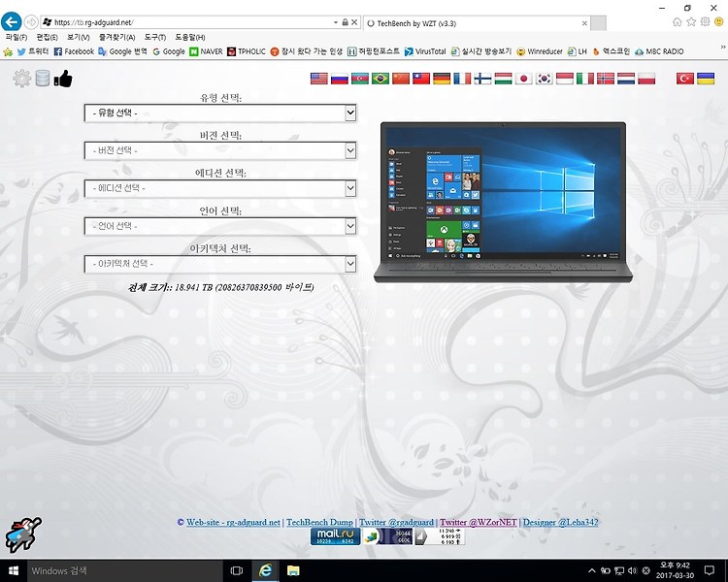This screenshot has height=582, width=728.
Task: Open the MBC RADIO bookmark
Action: click(x=659, y=51)
